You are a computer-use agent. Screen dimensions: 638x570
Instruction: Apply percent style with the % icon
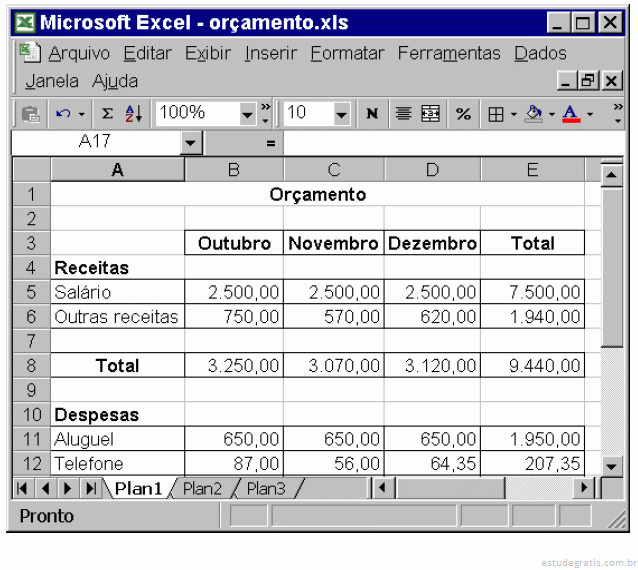click(463, 114)
